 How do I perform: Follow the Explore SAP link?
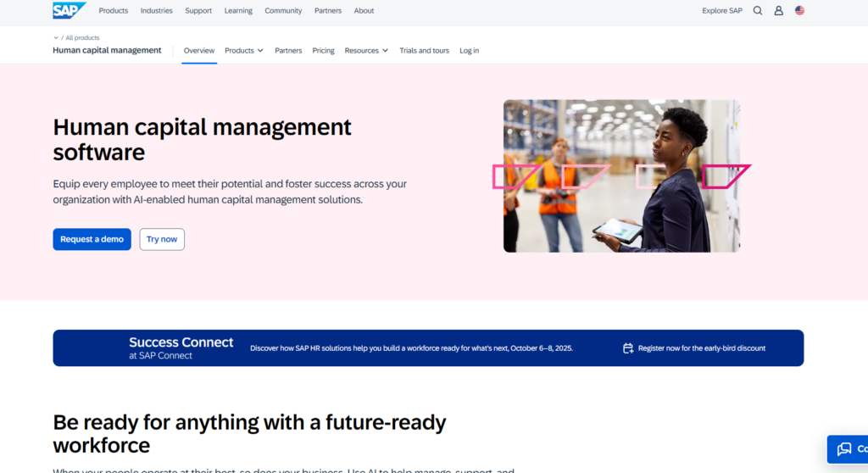pos(721,11)
